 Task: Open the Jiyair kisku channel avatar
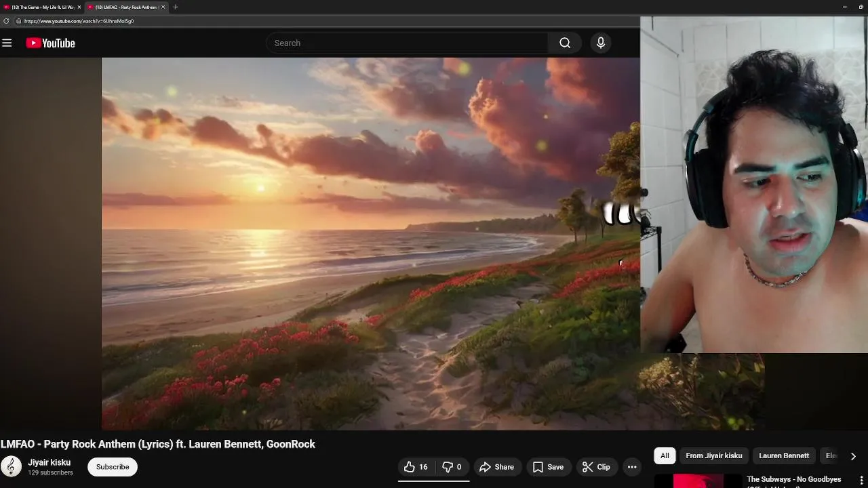coord(11,467)
